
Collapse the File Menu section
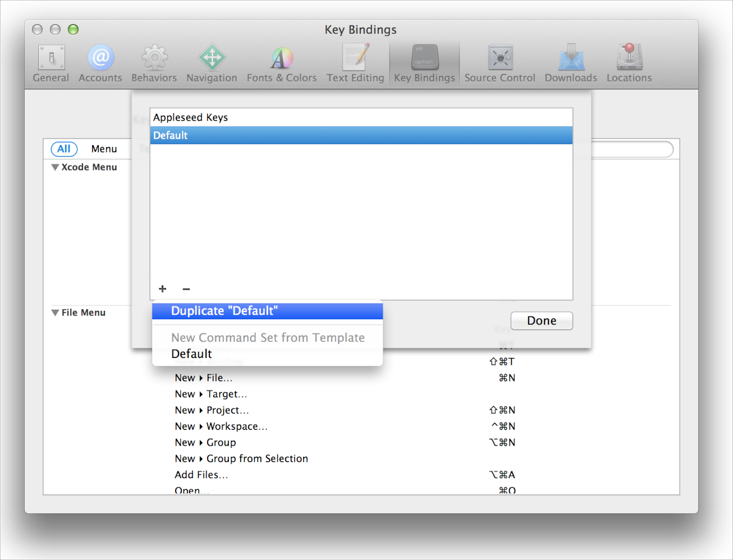click(55, 313)
